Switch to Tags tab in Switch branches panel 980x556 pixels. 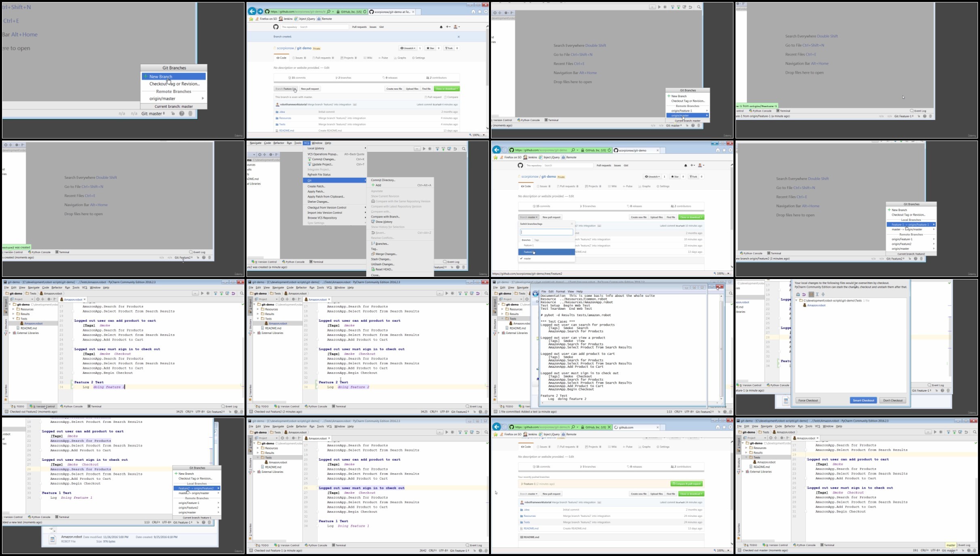coord(536,240)
